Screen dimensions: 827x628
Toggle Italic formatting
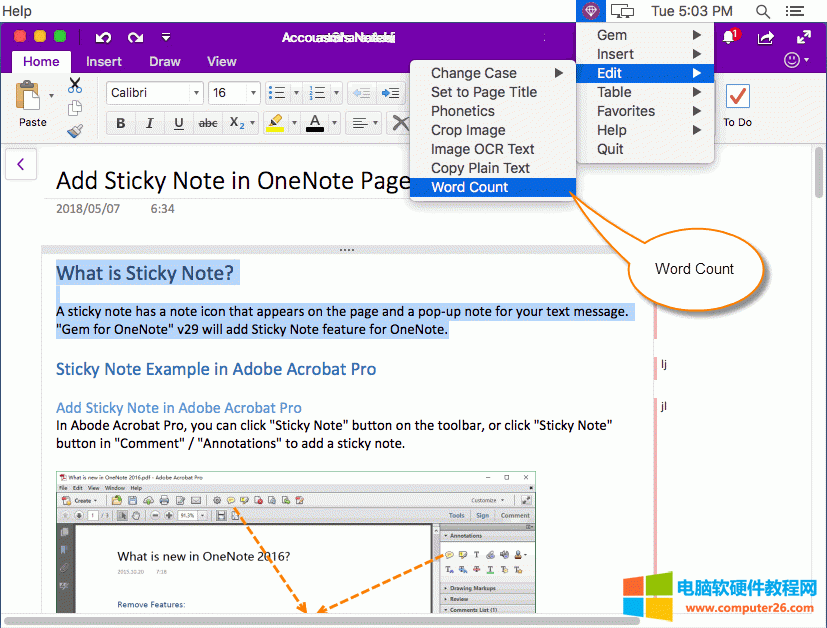[150, 124]
